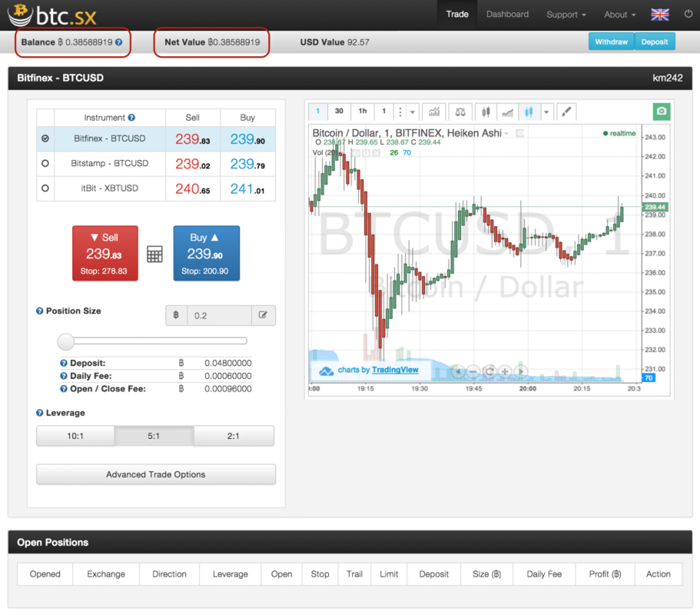This screenshot has height=615, width=700.
Task: Toggle main series visibility eye icon
Action: point(519,133)
